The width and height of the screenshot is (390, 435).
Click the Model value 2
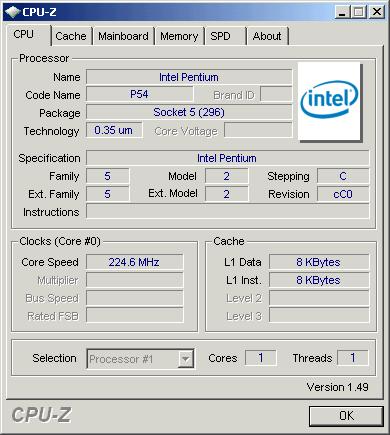click(x=227, y=176)
